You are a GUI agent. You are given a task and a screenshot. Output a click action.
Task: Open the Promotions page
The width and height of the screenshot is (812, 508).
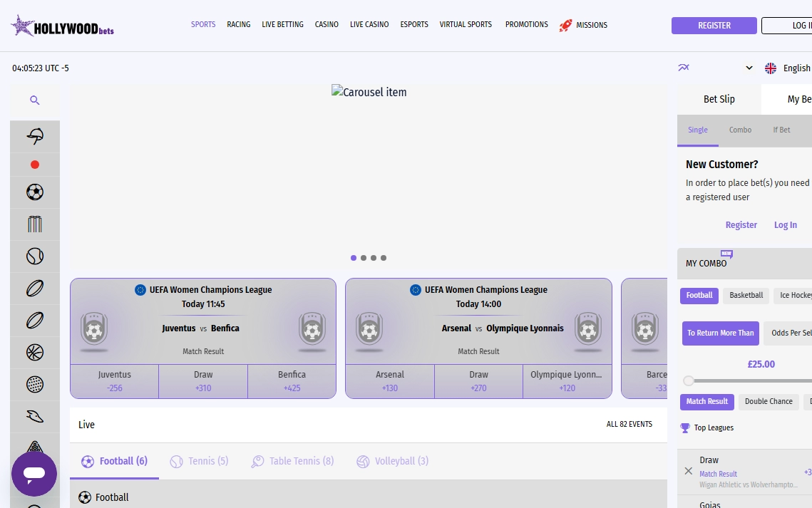[527, 24]
